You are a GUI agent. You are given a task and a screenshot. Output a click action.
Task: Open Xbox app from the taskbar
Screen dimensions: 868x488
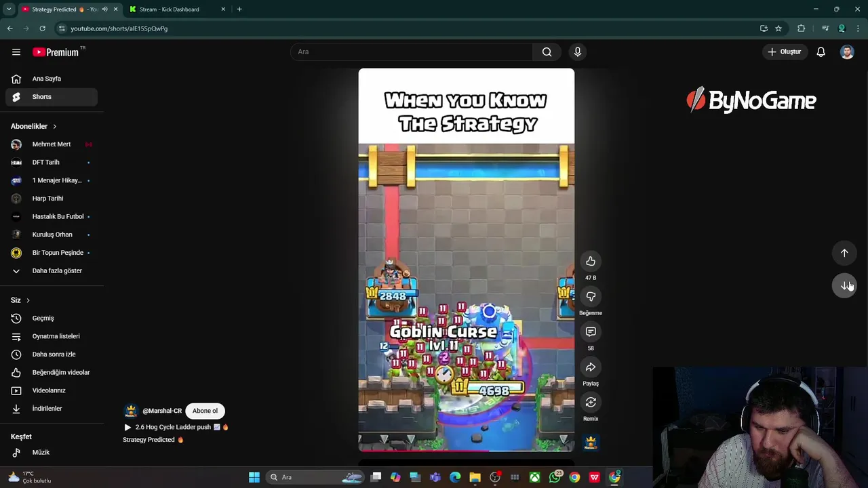coord(535,477)
